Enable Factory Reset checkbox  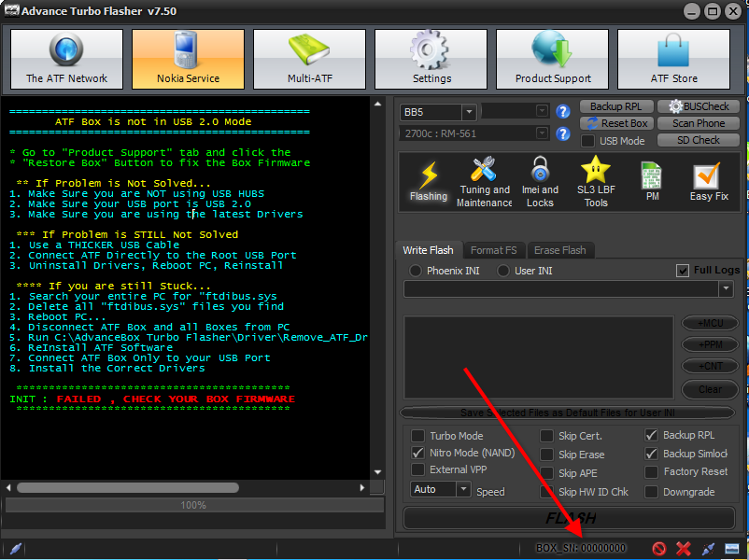coord(651,471)
